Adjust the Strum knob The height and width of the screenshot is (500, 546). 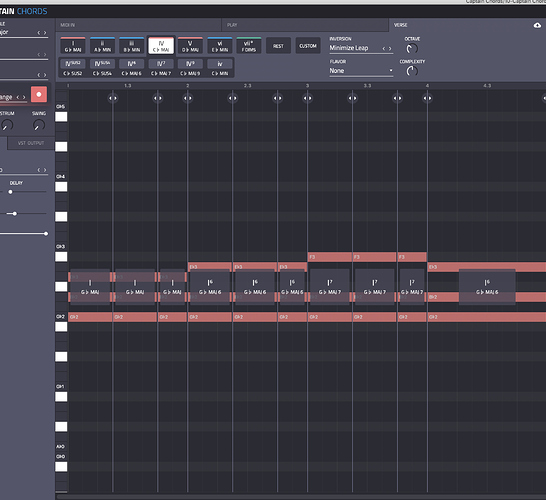pos(7,125)
